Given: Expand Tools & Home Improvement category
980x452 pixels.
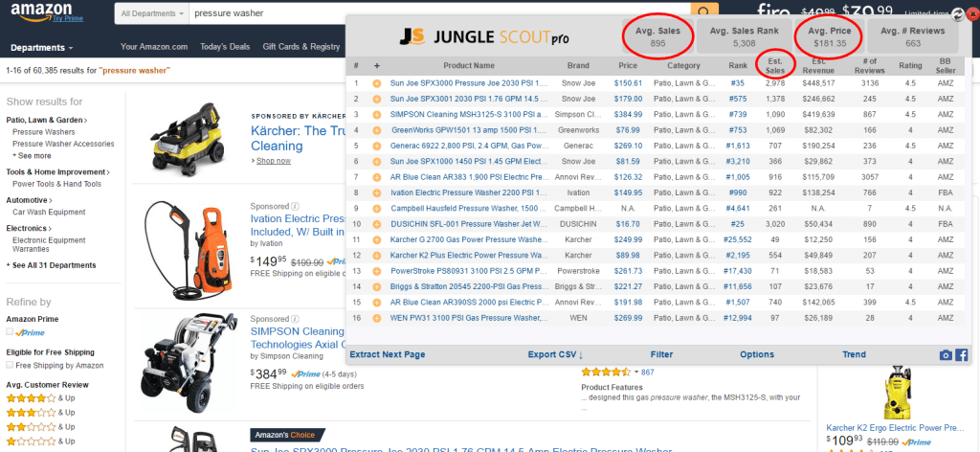Looking at the screenshot, I should (x=58, y=172).
